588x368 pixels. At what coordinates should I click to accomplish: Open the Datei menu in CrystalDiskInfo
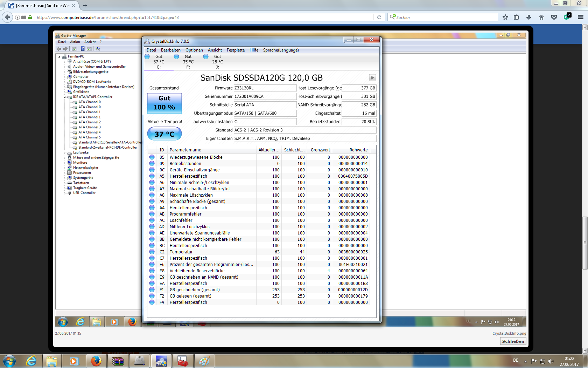151,50
